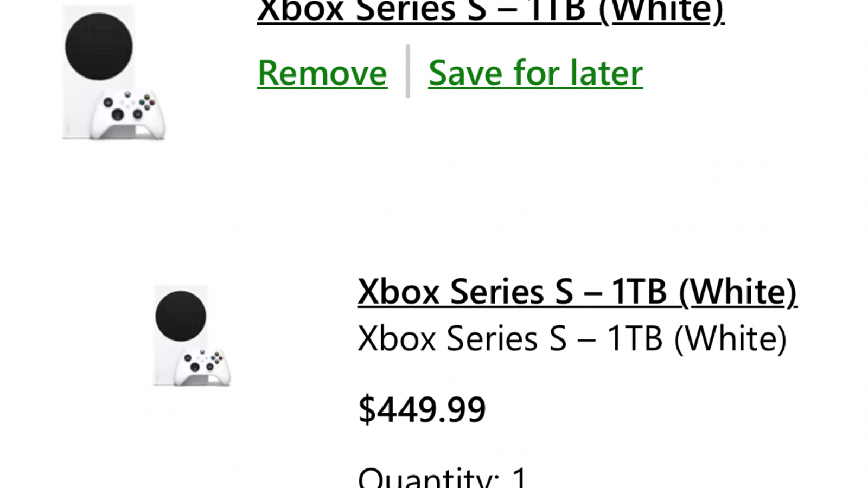Click the black circular vent on the lower console image
Viewport: 868px width, 488px height.
[181, 316]
